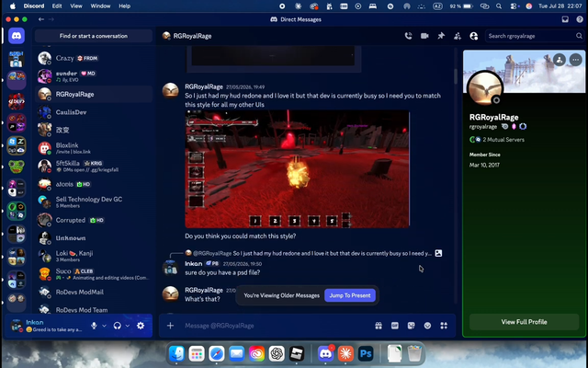Open the Corrupted conversation
The height and width of the screenshot is (368, 588).
[94, 220]
